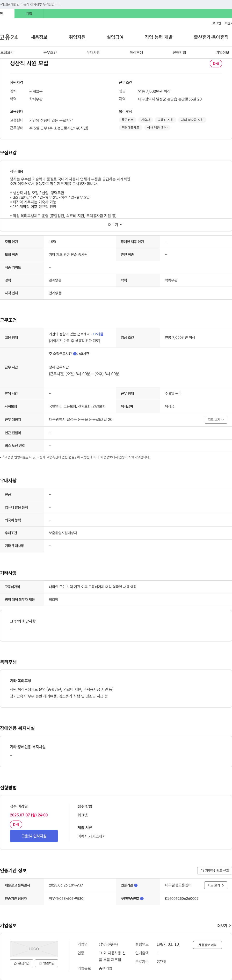Click the deadline text 2025.07.07 (월) 24:00
Screen dimensions: 232x980
point(29,815)
